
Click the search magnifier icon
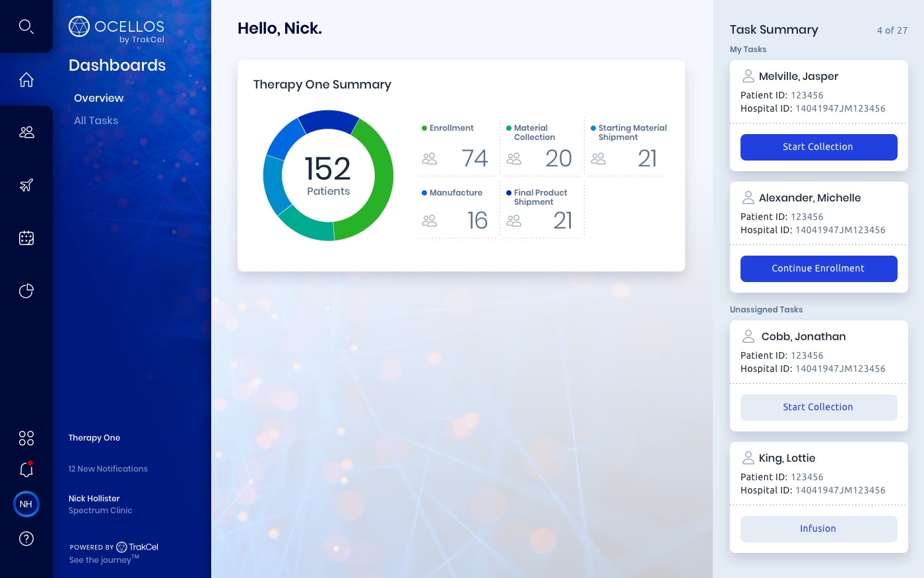pyautogui.click(x=26, y=26)
